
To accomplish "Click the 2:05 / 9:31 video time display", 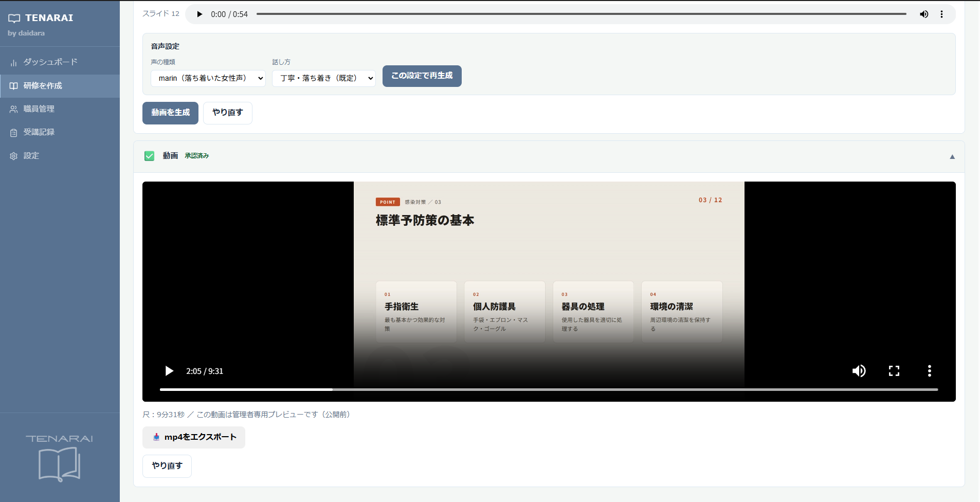I will point(205,371).
